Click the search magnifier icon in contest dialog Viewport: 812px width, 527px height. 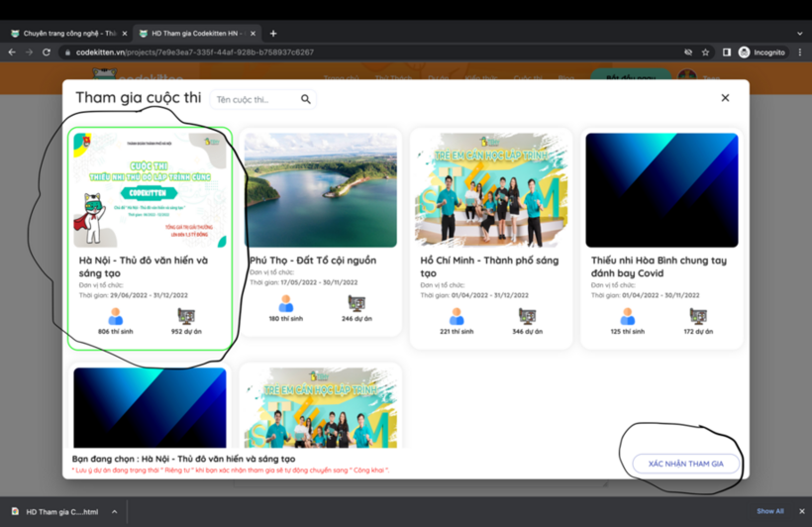coord(306,99)
